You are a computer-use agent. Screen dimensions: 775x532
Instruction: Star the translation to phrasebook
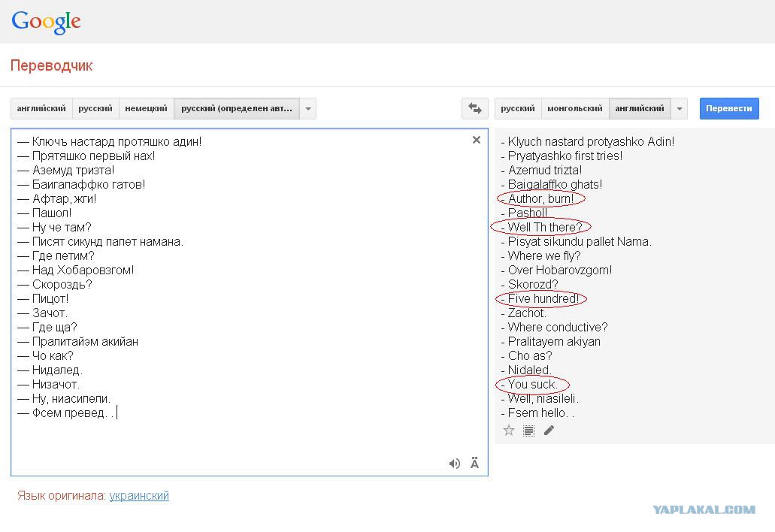509,431
